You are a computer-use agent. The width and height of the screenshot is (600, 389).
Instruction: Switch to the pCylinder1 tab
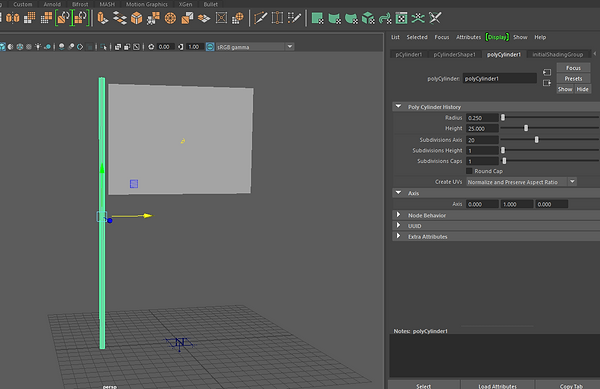click(x=409, y=54)
